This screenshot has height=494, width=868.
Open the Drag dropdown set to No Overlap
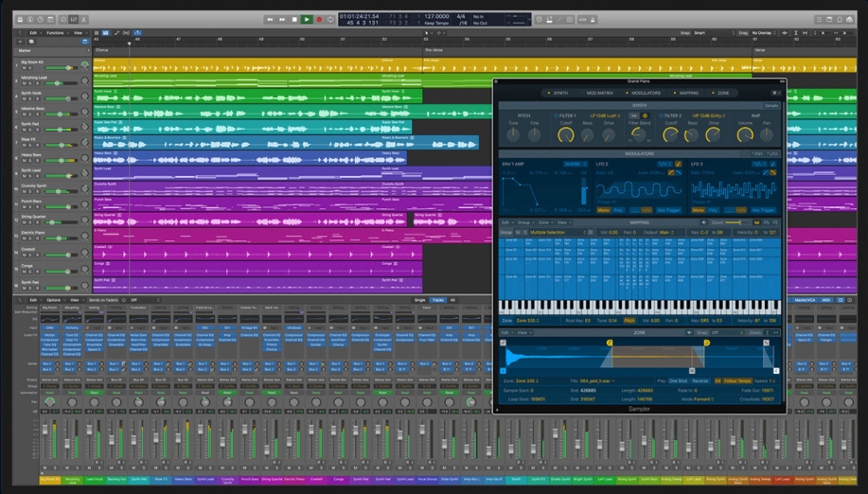click(764, 32)
